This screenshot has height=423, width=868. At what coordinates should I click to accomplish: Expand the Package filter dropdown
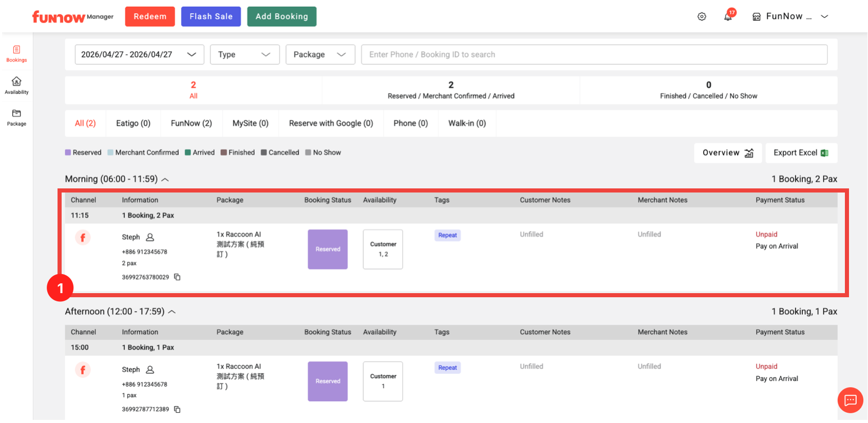pos(320,54)
